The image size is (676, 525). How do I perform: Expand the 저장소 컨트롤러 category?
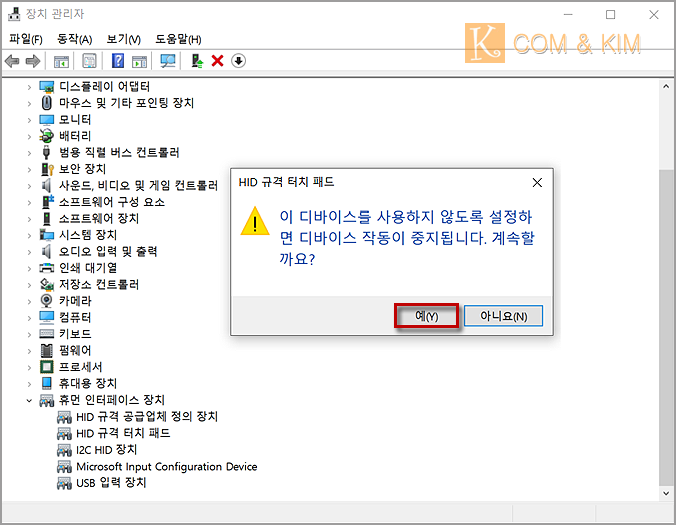coord(29,285)
